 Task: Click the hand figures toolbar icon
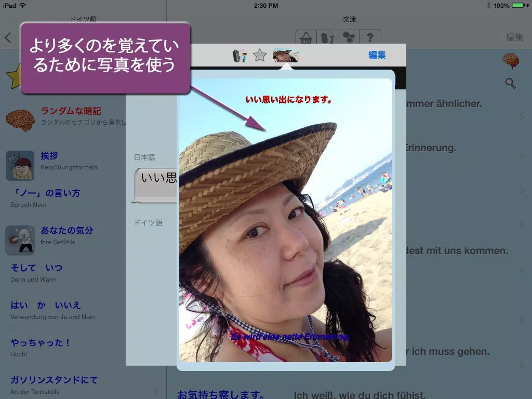point(327,37)
